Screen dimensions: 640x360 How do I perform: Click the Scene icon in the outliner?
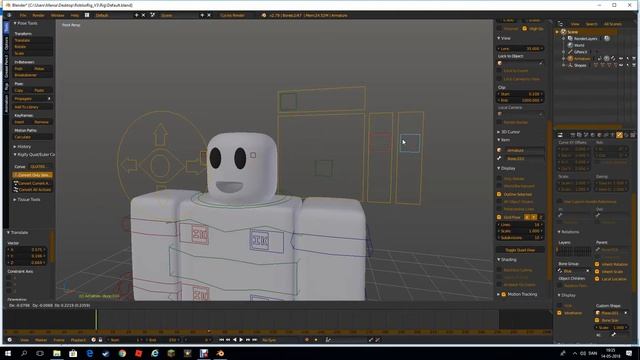[564, 31]
